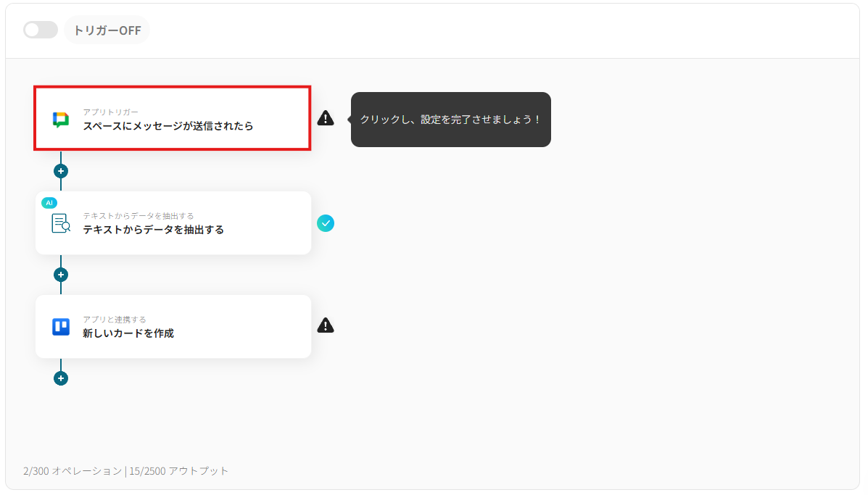
Task: Click the warning icon beside the trigger step
Action: pos(326,118)
